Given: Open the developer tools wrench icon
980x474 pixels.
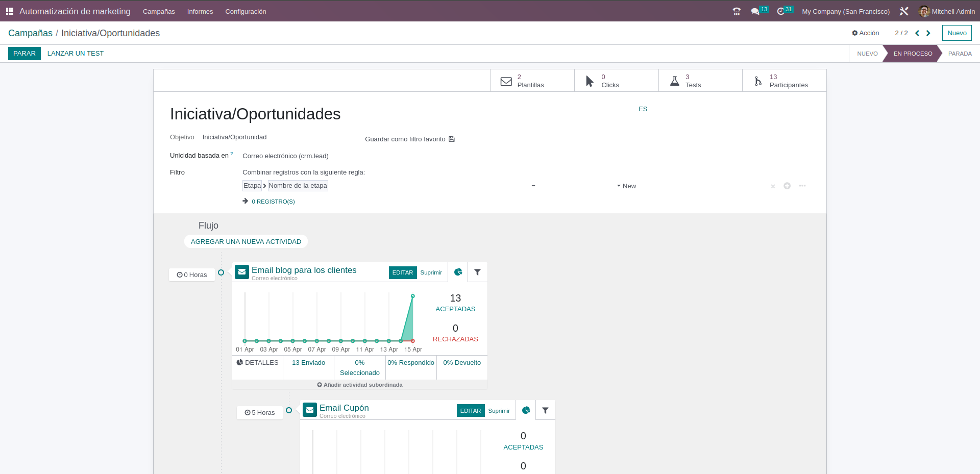Looking at the screenshot, I should (904, 11).
